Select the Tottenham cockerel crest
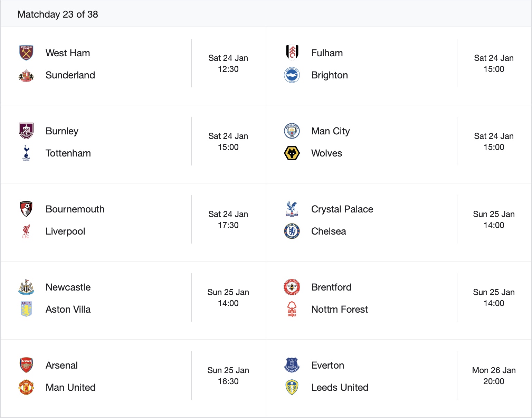The height and width of the screenshot is (418, 532). click(26, 153)
